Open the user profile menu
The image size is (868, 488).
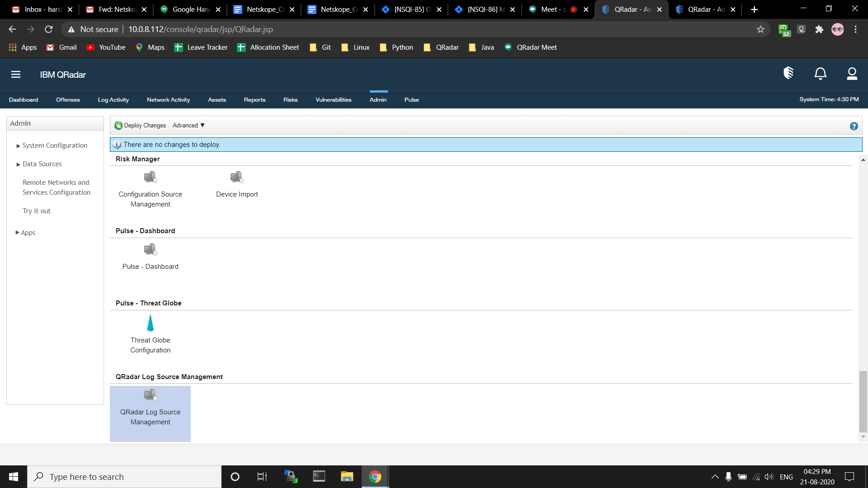point(852,74)
